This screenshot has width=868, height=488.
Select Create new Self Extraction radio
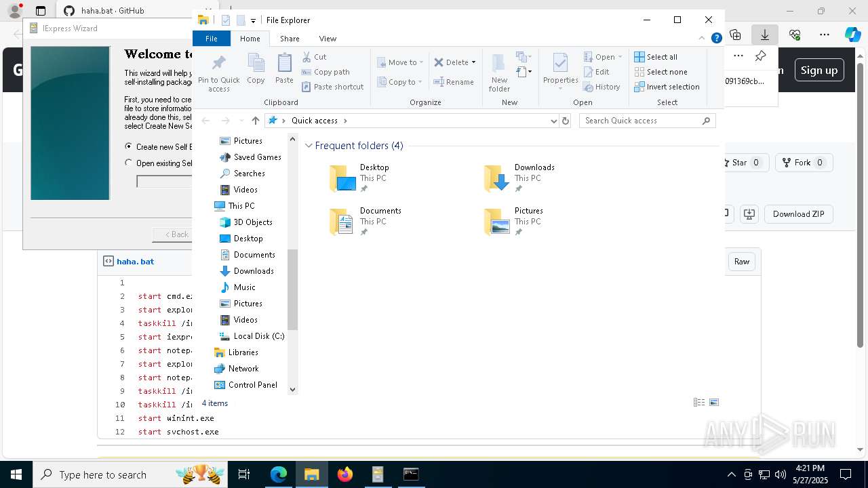[129, 146]
